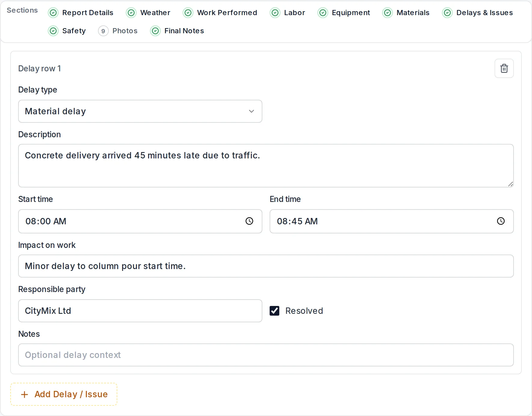Screen dimensions: 532x416
Task: Click the Resolved label text
Action: (304, 311)
